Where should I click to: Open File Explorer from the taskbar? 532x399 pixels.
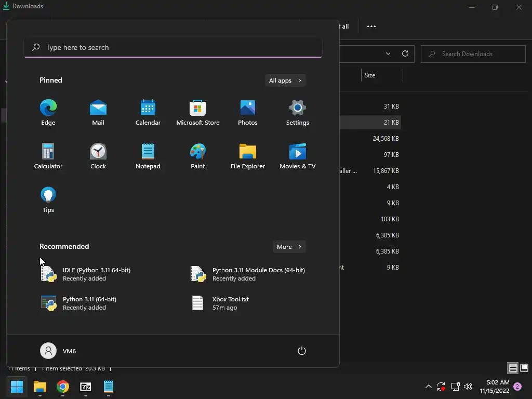[x=40, y=387]
